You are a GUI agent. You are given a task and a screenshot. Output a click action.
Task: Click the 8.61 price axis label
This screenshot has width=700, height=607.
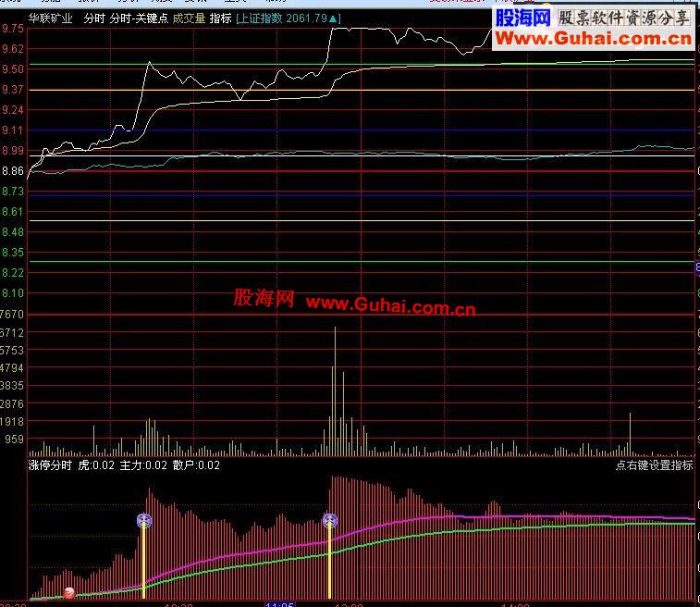[x=12, y=211]
